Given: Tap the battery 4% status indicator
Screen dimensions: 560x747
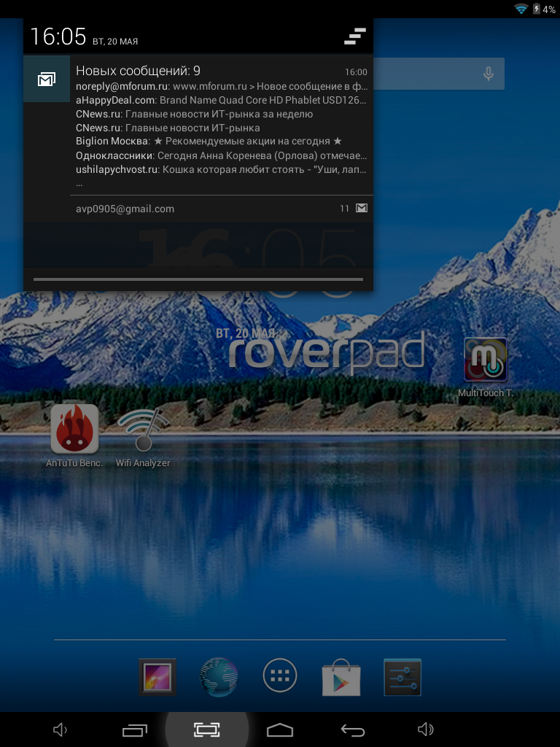Looking at the screenshot, I should (x=544, y=9).
